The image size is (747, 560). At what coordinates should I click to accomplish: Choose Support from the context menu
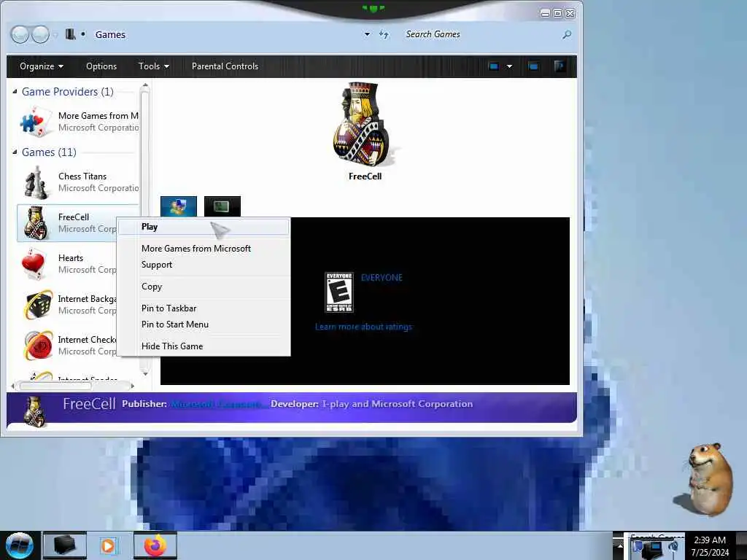(x=204, y=265)
